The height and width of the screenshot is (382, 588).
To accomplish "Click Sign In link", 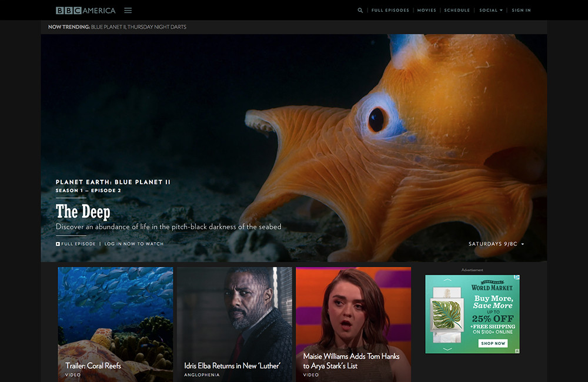I will coord(521,11).
